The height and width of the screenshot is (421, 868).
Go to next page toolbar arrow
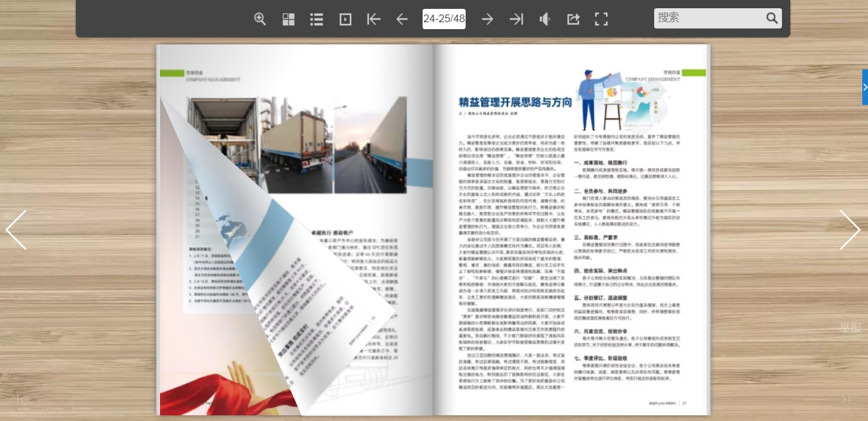tap(487, 19)
